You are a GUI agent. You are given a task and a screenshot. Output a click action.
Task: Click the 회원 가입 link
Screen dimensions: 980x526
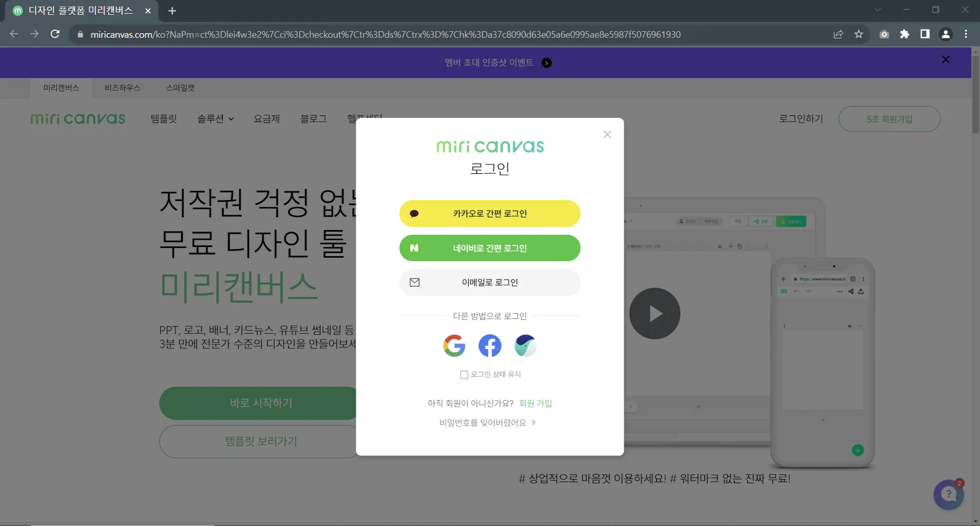pyautogui.click(x=535, y=403)
